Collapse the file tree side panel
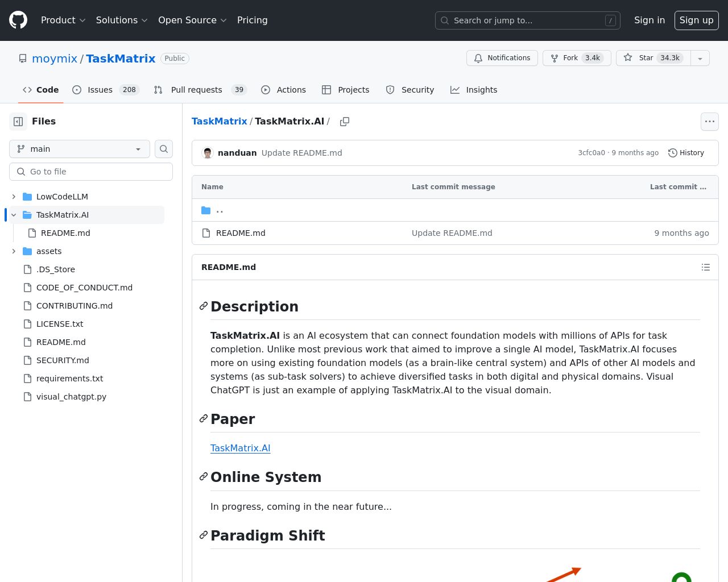The image size is (728, 582). click(18, 121)
